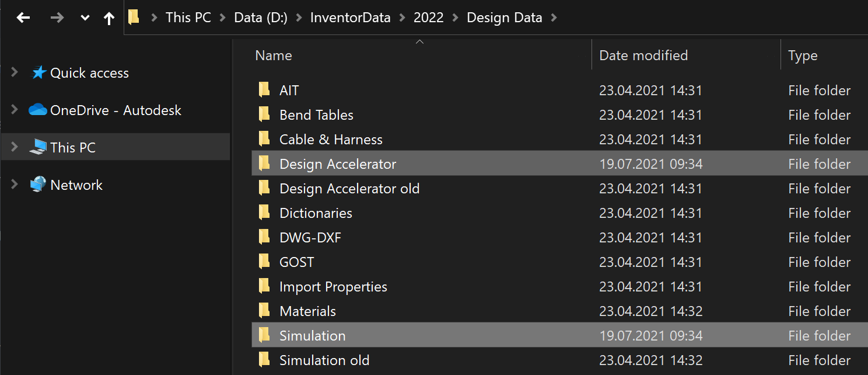Expand the Quick access tree chevron
Image resolution: width=868 pixels, height=375 pixels.
[14, 72]
